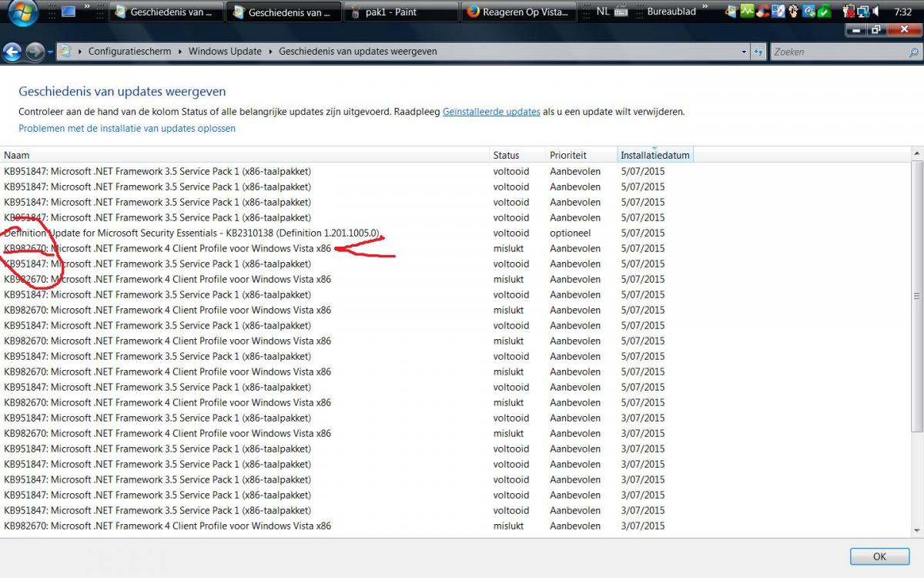Open the address bar history dropdown
924x578 pixels.
744,52
